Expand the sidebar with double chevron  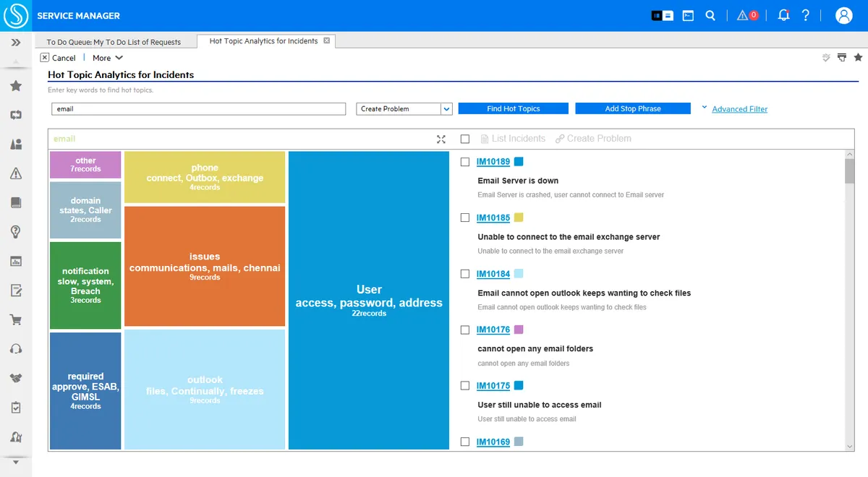16,43
